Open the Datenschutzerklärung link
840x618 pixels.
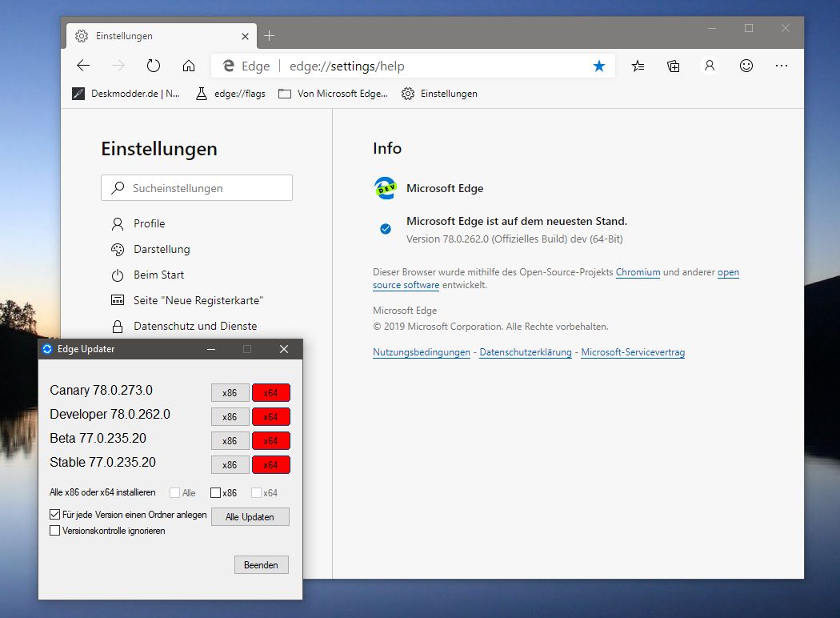526,352
